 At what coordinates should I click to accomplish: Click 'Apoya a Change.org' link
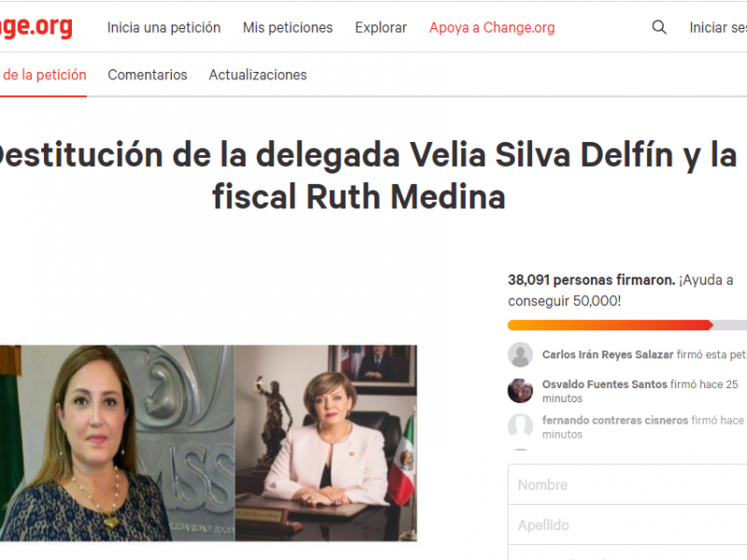click(x=492, y=28)
